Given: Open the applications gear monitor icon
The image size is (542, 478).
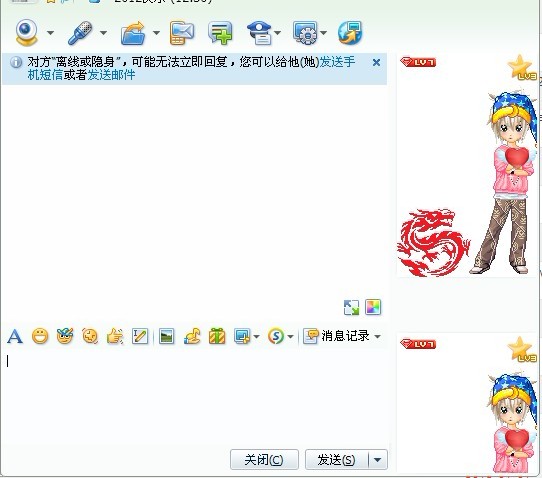Looking at the screenshot, I should click(x=305, y=33).
